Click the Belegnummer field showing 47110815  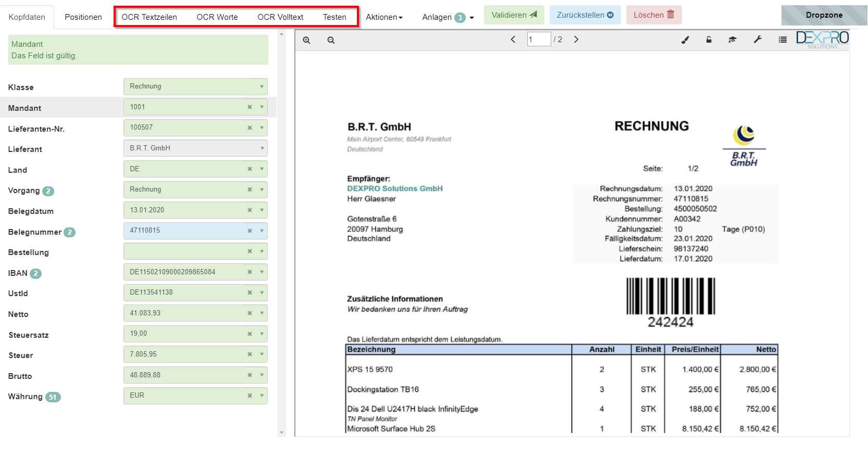point(195,231)
